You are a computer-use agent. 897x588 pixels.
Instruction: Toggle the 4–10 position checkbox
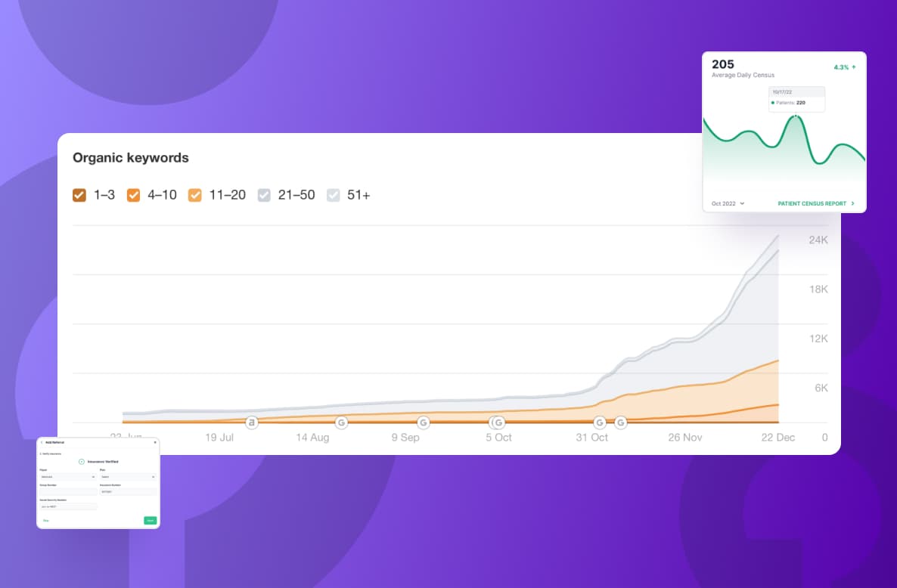point(133,195)
